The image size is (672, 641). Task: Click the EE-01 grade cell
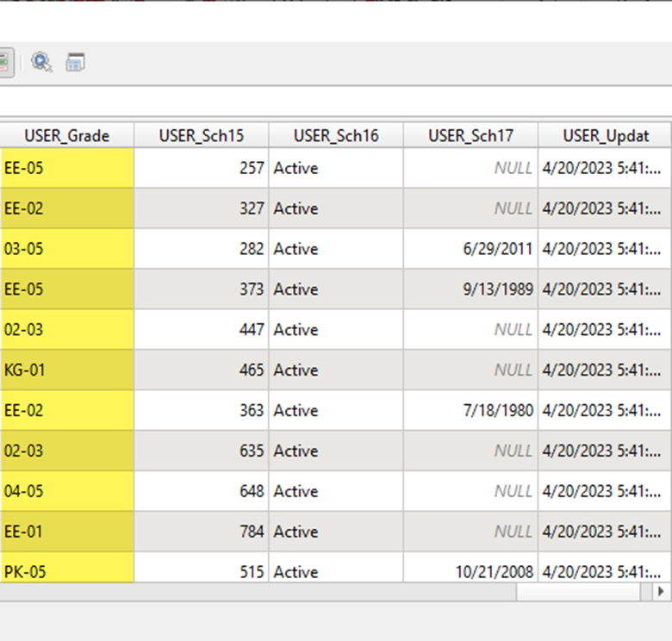(67, 532)
